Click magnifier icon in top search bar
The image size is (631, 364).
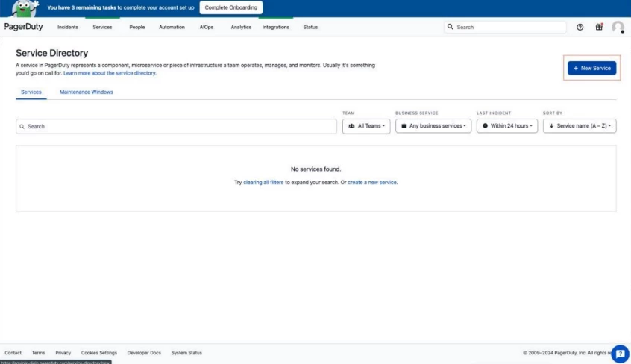click(450, 27)
